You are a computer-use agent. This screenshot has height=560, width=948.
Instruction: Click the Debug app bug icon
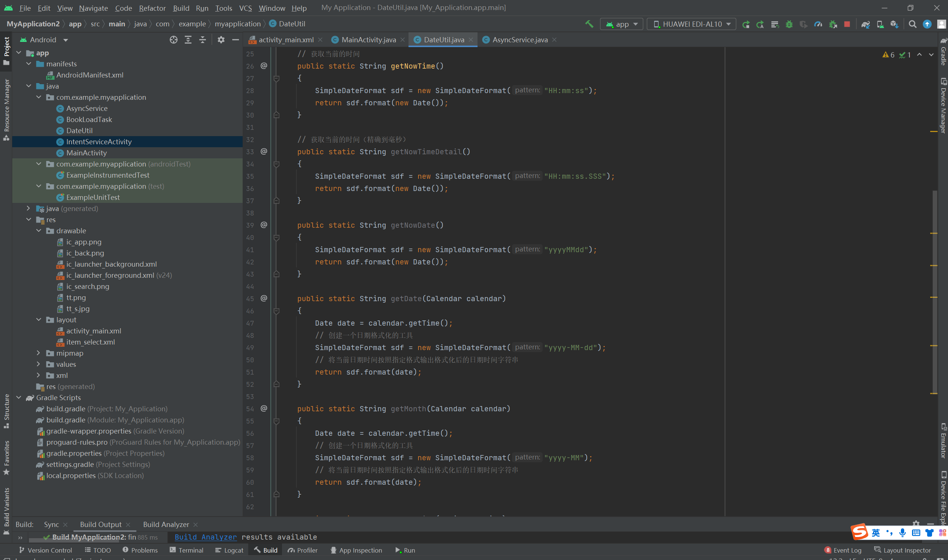tap(789, 24)
